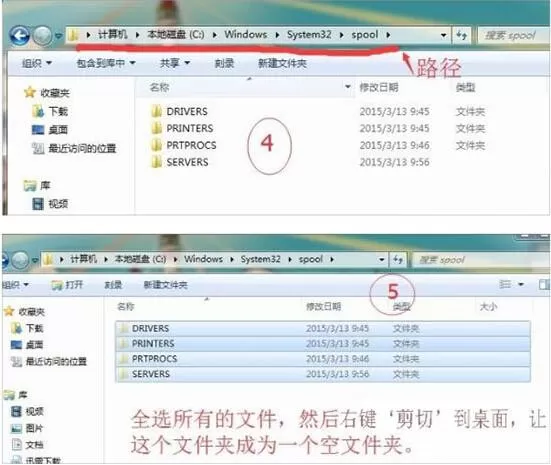Sort by 修改日期 column in the upper window
This screenshot has height=465, width=551.
pyautogui.click(x=379, y=87)
